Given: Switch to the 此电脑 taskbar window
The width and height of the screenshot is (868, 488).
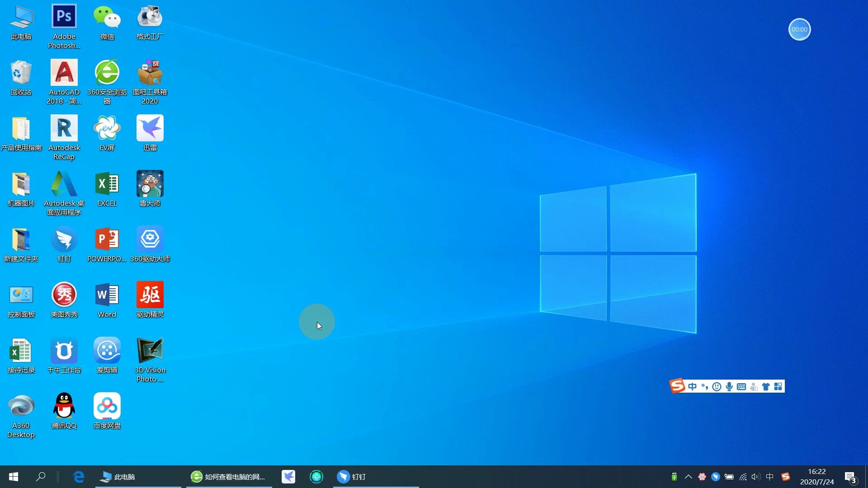Looking at the screenshot, I should [x=138, y=477].
